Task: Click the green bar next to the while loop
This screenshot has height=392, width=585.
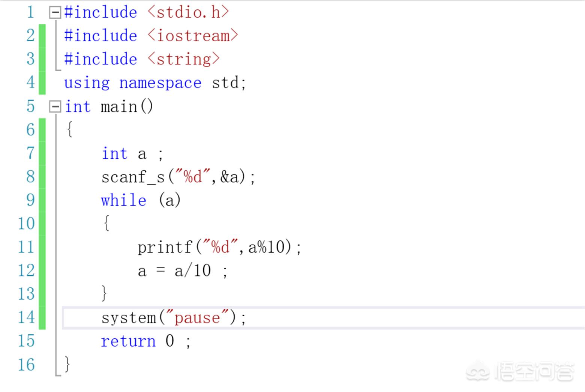Action: click(x=42, y=200)
